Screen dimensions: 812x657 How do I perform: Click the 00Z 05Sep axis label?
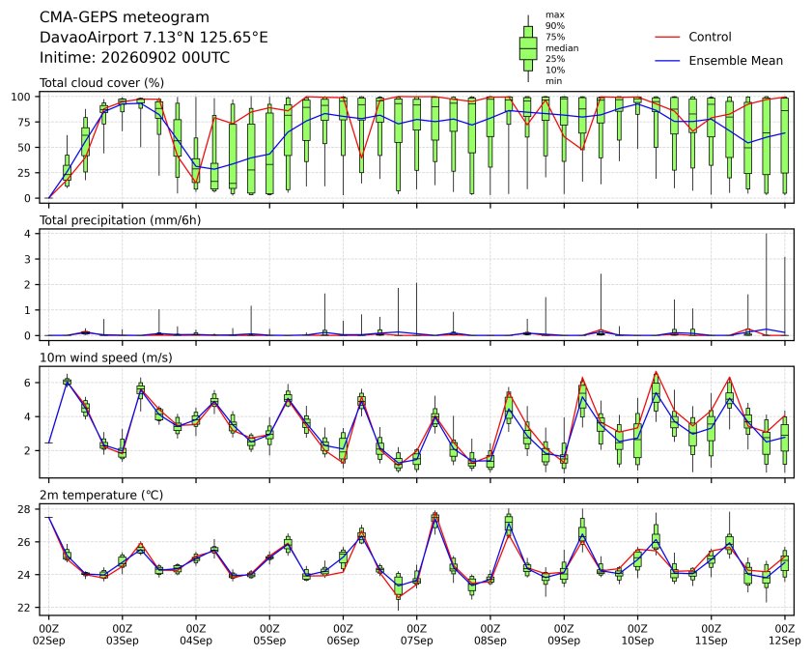coord(269,635)
